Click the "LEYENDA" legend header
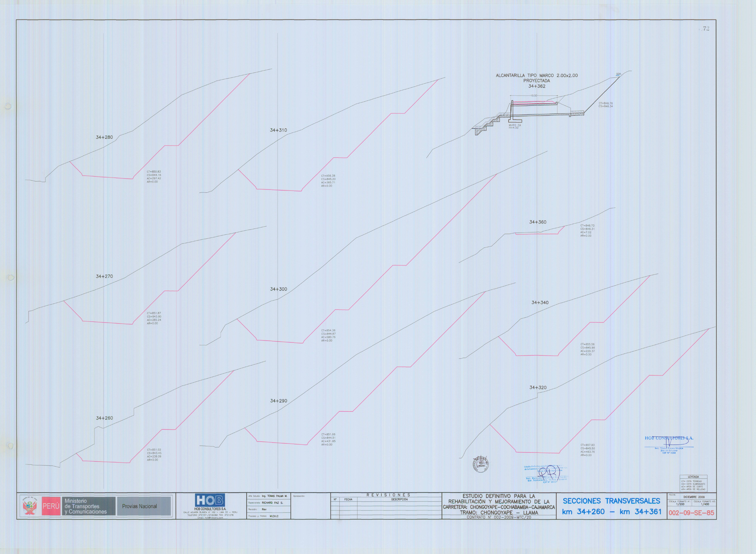The width and height of the screenshot is (756, 554). (693, 477)
